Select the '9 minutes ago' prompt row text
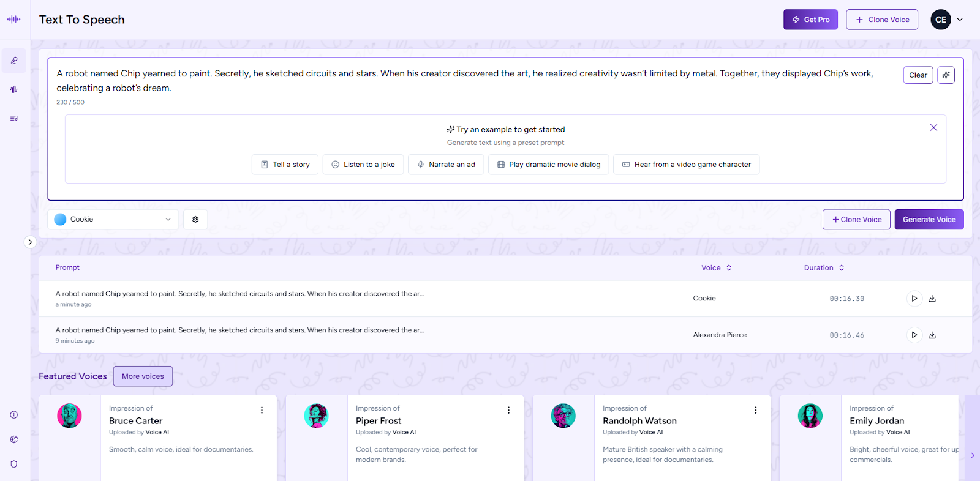This screenshot has height=481, width=980. pos(239,330)
